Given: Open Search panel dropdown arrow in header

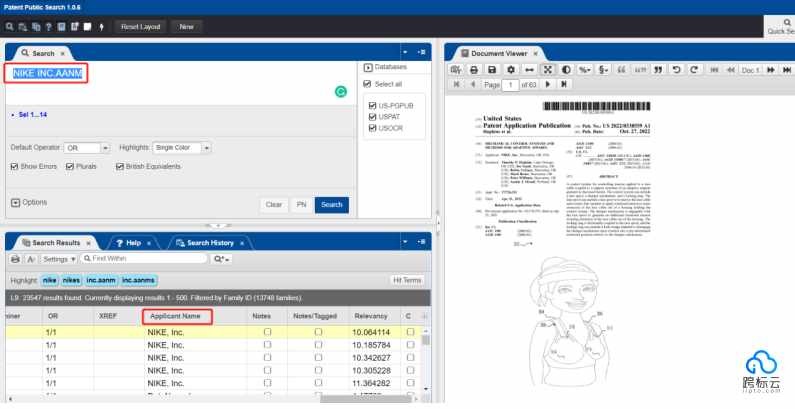Looking at the screenshot, I should [x=405, y=52].
